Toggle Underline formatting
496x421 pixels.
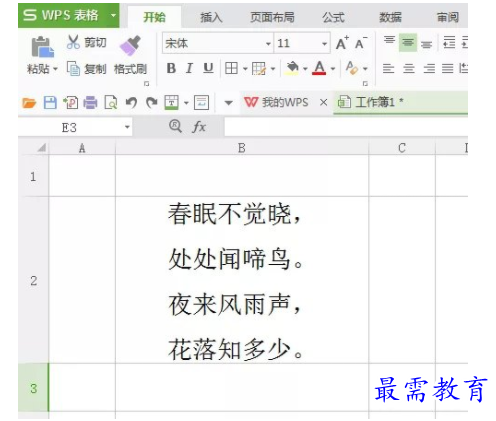208,68
